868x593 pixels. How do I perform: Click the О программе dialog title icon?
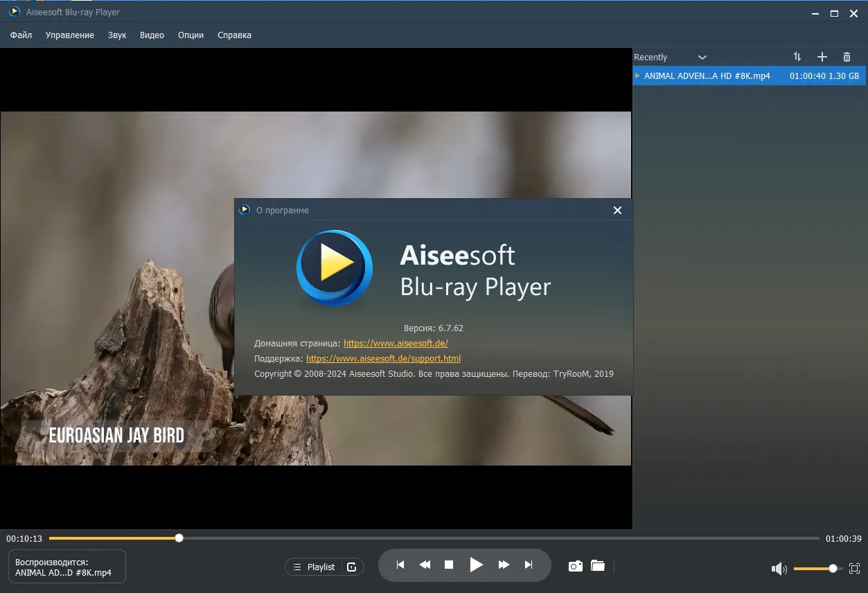coord(244,210)
